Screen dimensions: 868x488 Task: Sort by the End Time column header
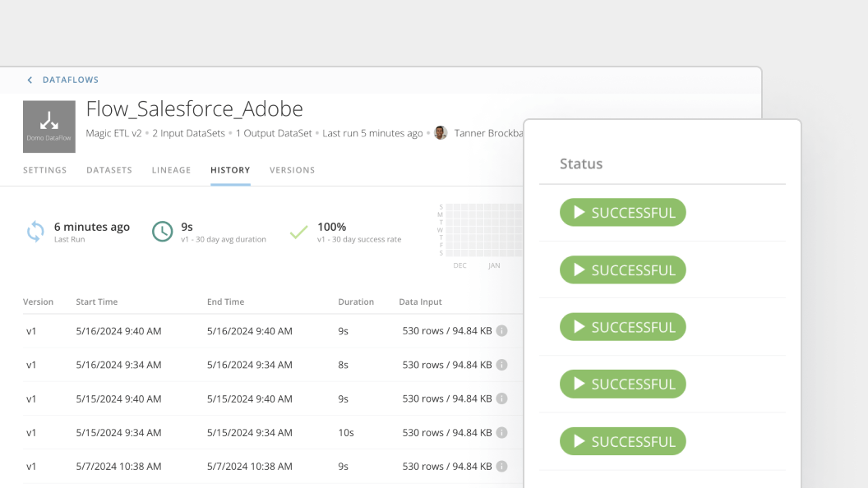pyautogui.click(x=225, y=302)
